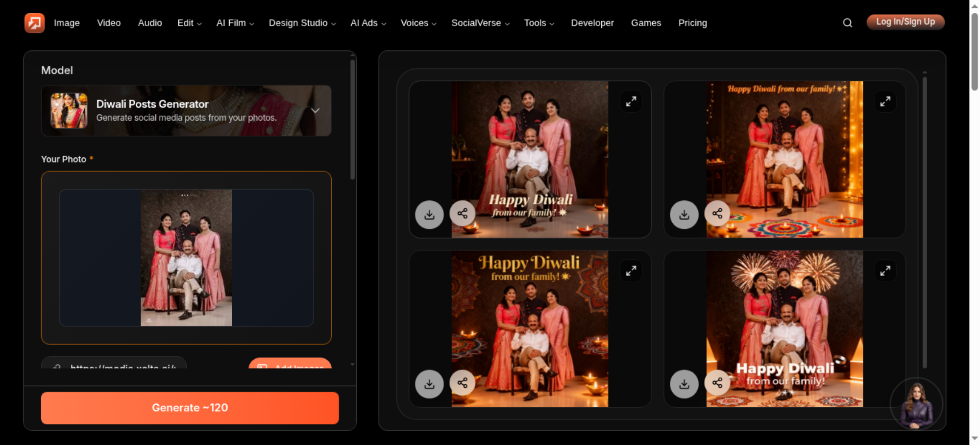Click the left panel vertical scrollbar
This screenshot has width=980, height=445.
(x=352, y=120)
